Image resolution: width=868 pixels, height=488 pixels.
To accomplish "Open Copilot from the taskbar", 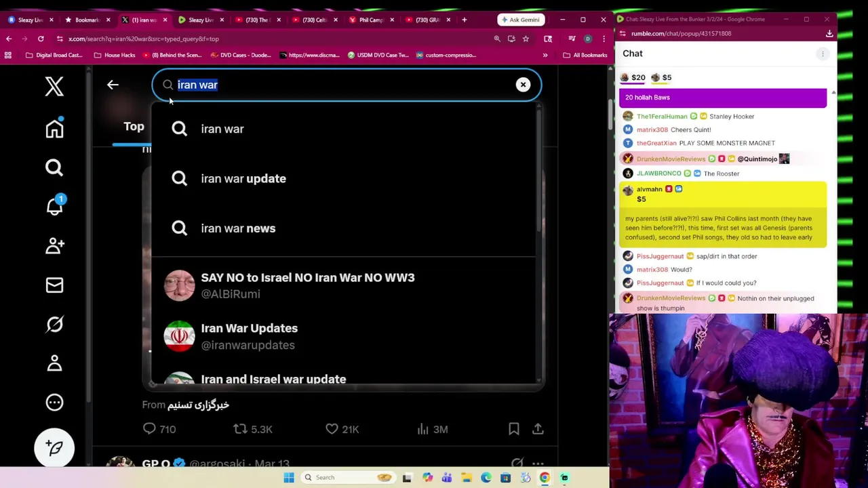I will coord(427,477).
